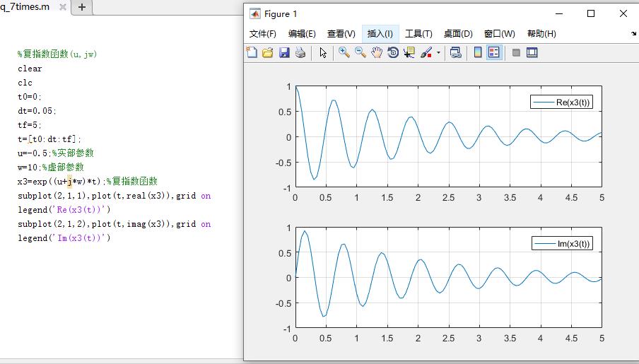The image size is (639, 364).
Task: Toggle the Insert Legend toolbar button
Action: click(x=494, y=52)
